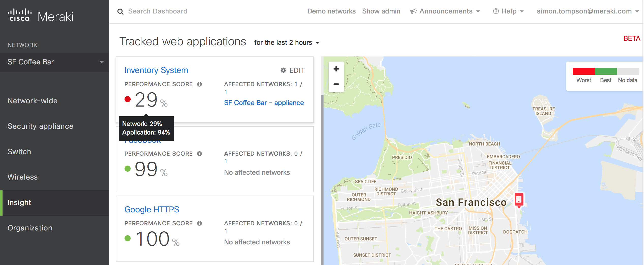
Task: Click the red network marker on map
Action: point(519,199)
